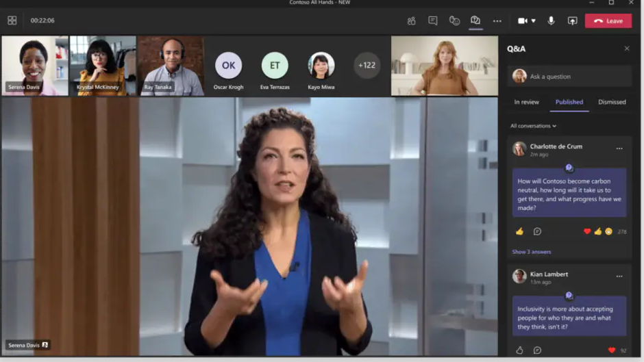Switch to the Dismissed tab
This screenshot has width=644, height=362.
click(612, 102)
